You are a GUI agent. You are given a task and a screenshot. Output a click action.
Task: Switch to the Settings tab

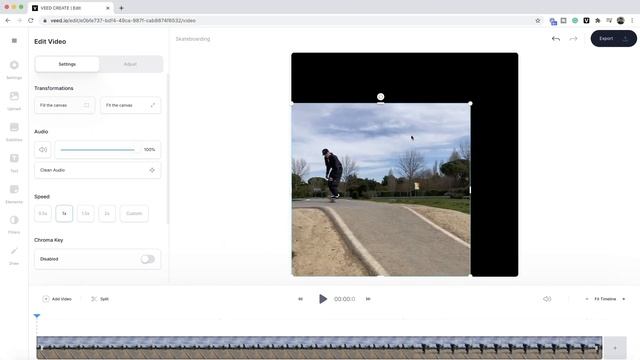pyautogui.click(x=67, y=64)
